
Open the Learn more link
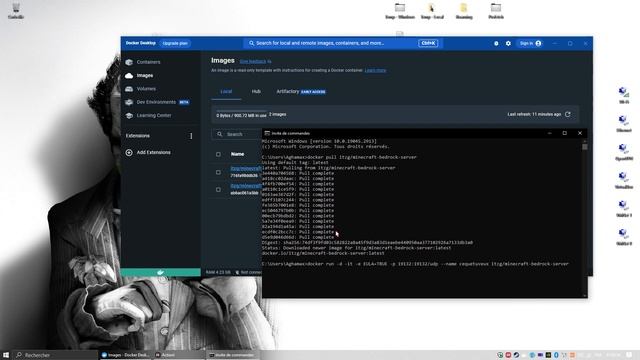[x=375, y=70]
